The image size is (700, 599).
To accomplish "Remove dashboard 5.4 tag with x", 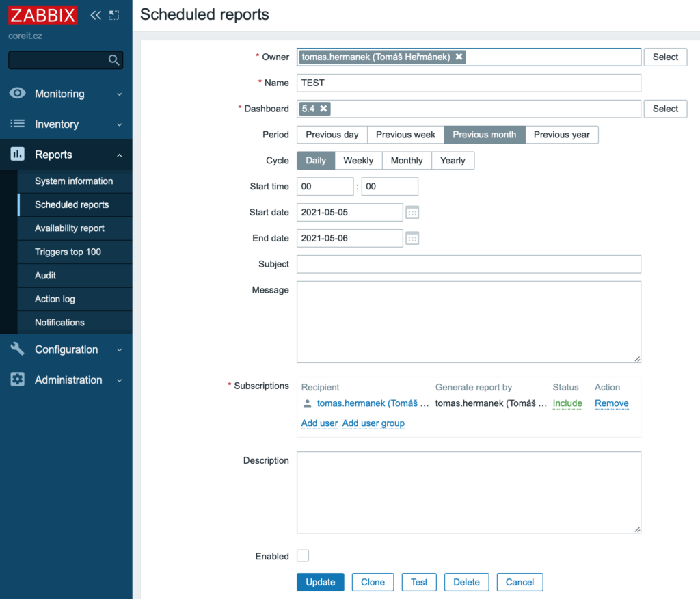I will (323, 109).
